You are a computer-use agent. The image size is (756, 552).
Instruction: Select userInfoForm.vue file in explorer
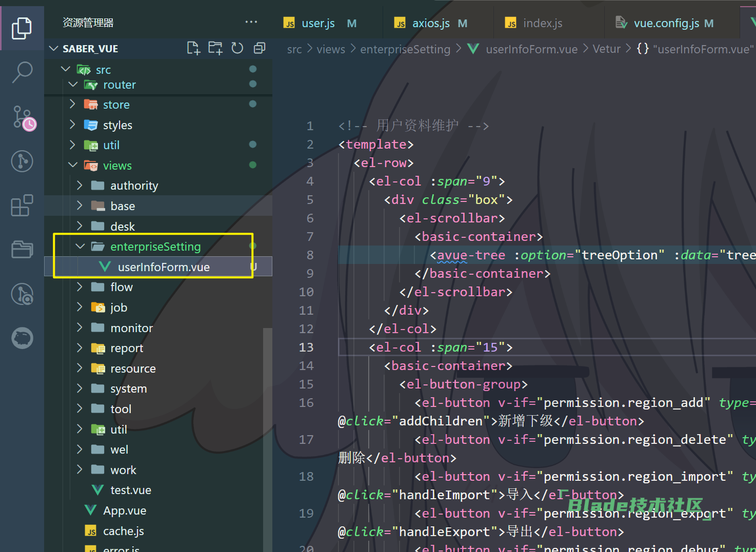(158, 267)
